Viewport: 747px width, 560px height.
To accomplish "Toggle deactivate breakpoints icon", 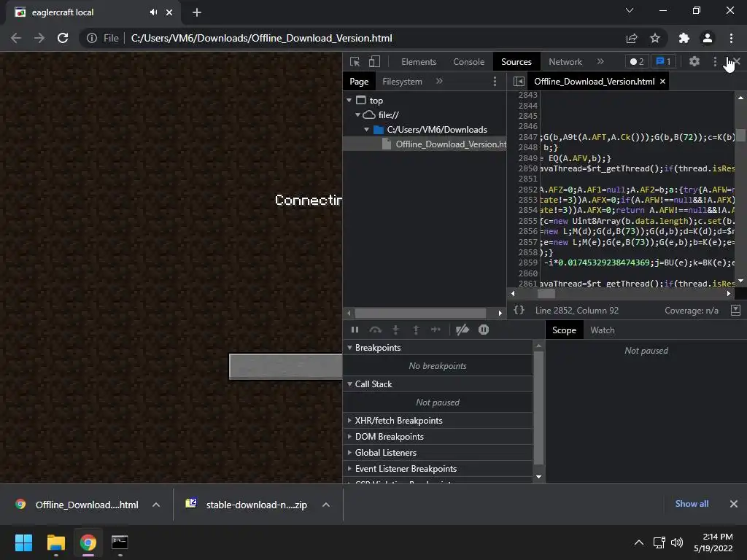I will coord(462,330).
